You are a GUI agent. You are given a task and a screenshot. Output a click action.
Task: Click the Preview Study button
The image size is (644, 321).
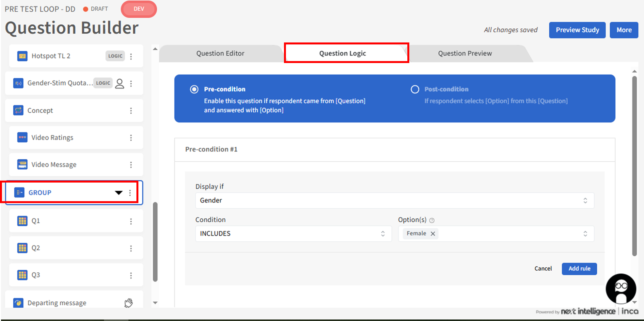point(577,30)
